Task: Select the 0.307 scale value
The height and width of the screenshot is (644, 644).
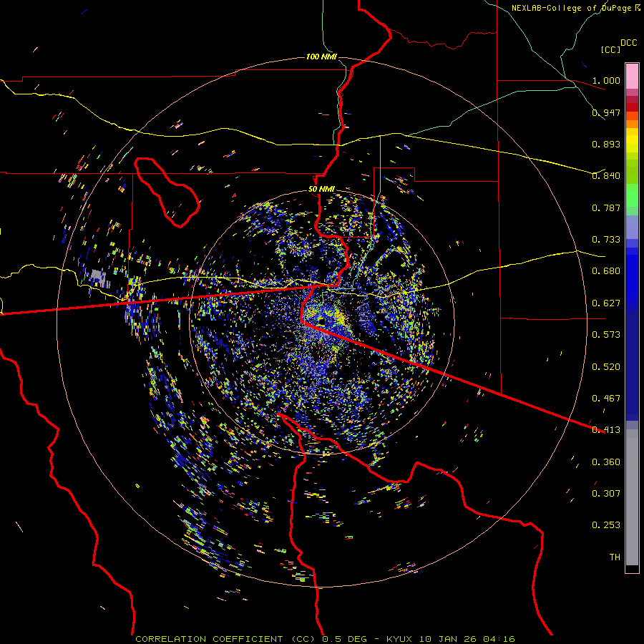Action: pos(606,494)
